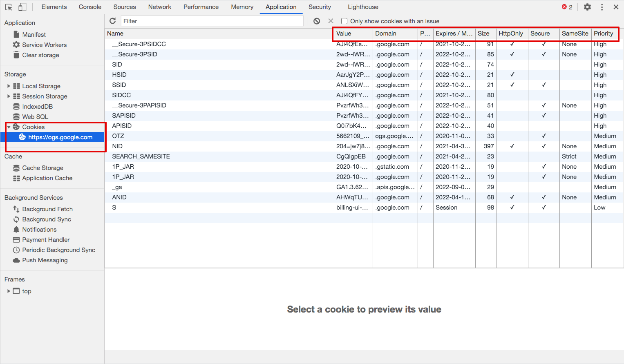Click the inspect element picker icon

[9, 7]
